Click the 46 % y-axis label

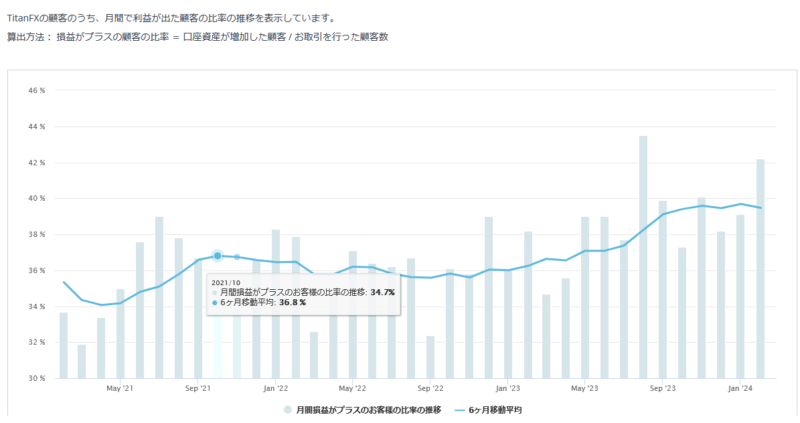click(36, 91)
